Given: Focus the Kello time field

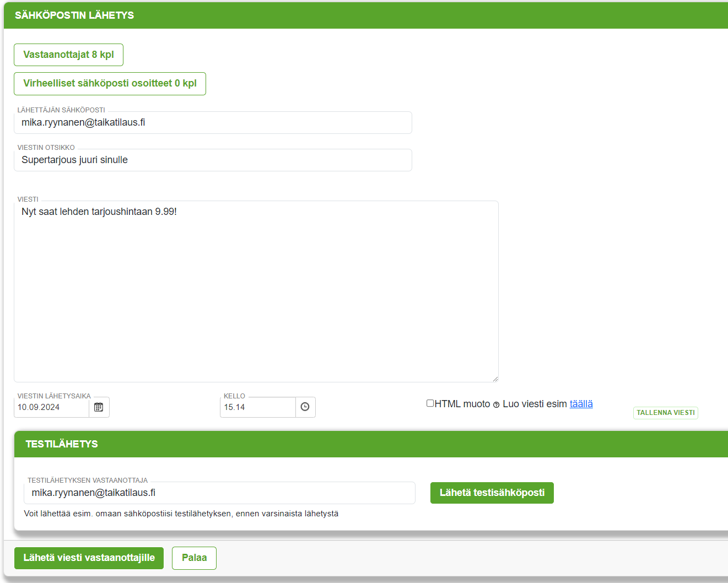Looking at the screenshot, I should pos(257,407).
